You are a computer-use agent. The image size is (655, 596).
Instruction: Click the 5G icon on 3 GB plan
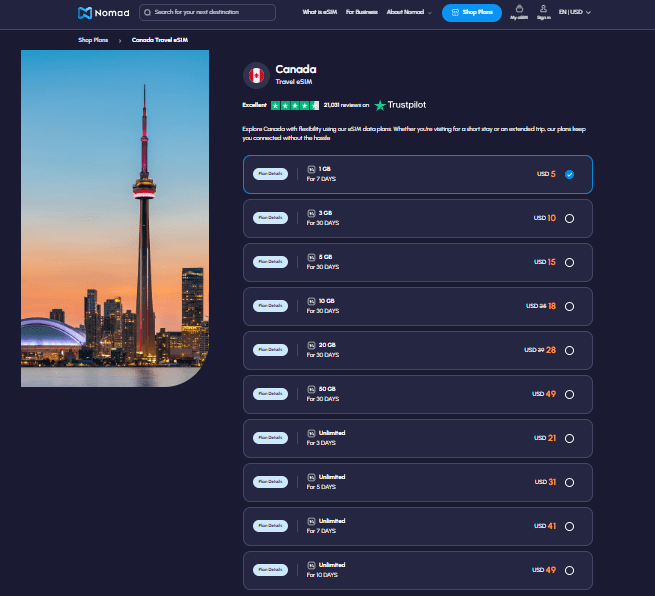[311, 213]
